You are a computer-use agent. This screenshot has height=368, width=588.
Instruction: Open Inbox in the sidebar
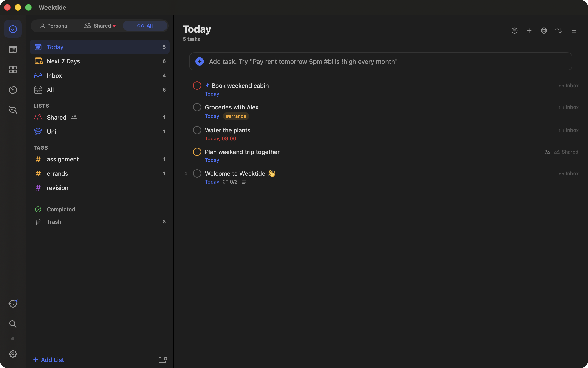point(100,75)
